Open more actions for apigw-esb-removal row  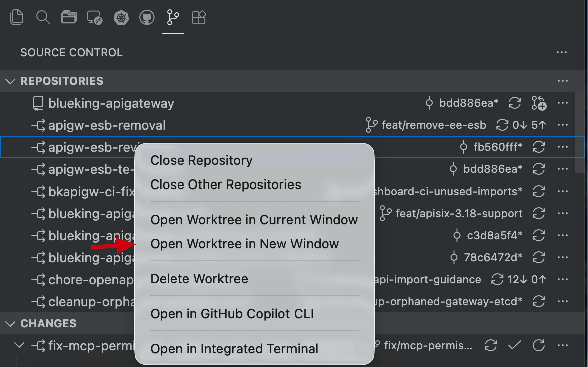[x=563, y=125]
